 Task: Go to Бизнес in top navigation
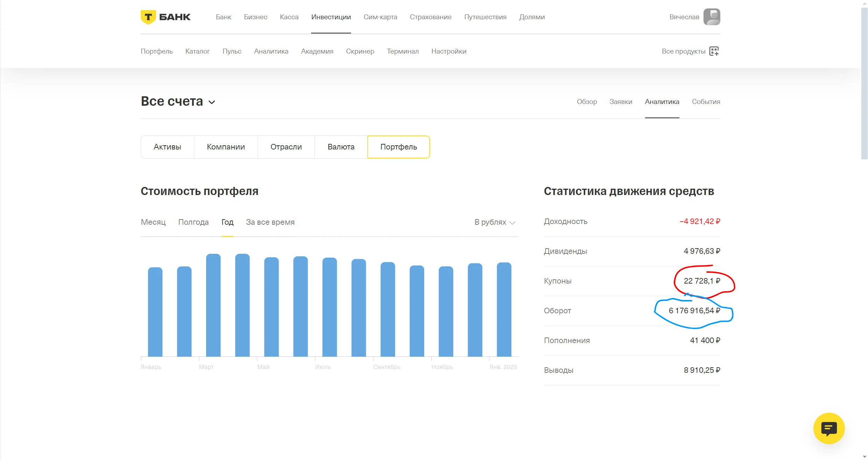click(x=255, y=17)
